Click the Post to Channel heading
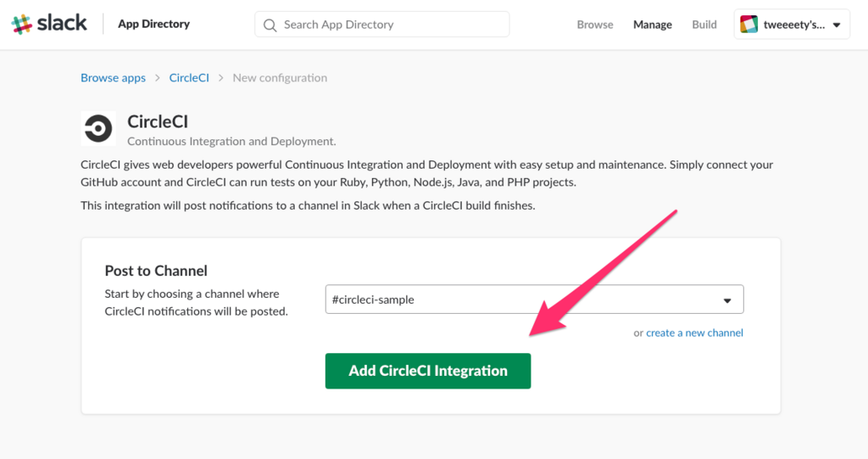 [156, 271]
